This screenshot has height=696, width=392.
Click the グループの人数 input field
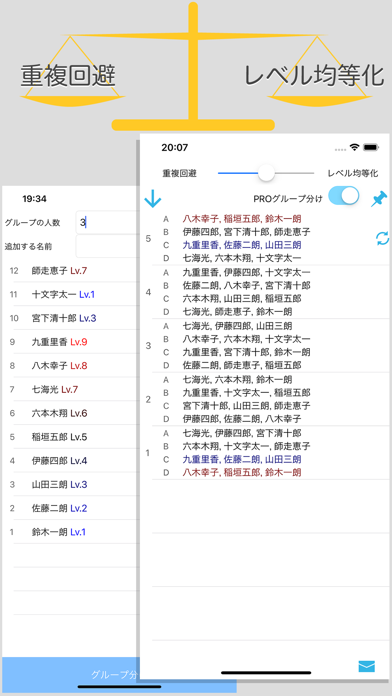tap(106, 222)
